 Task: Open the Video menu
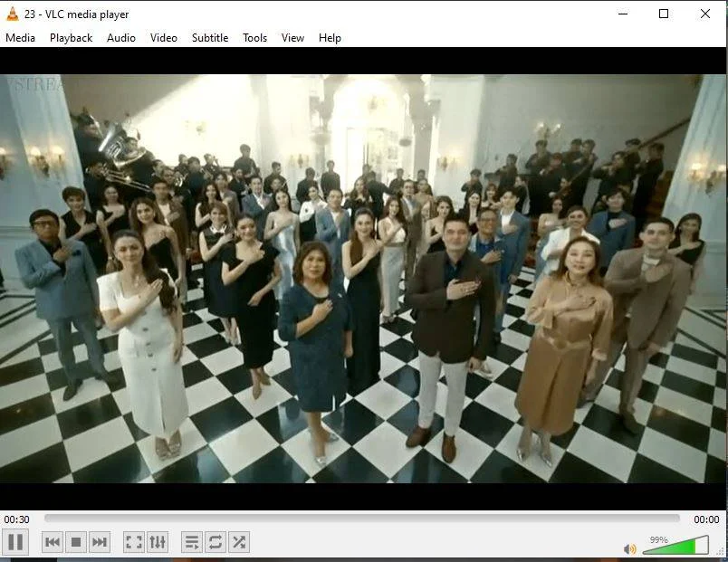[x=164, y=38]
